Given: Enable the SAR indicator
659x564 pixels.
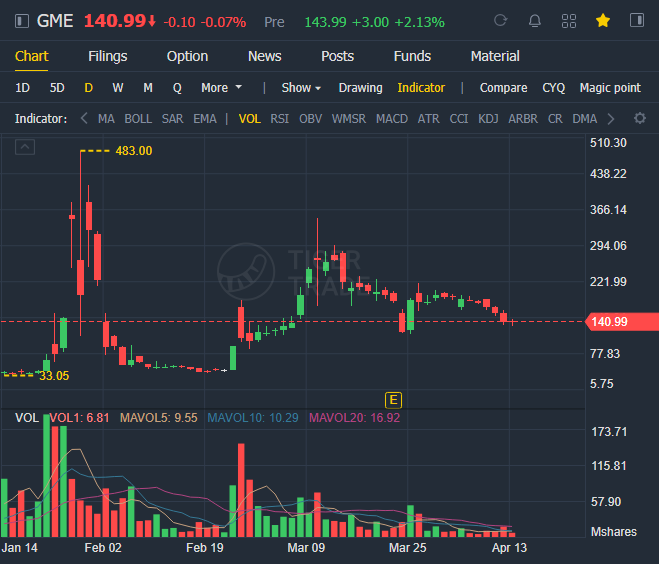Looking at the screenshot, I should point(173,119).
